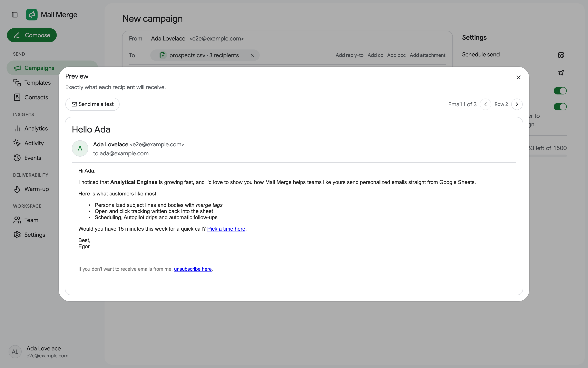588x368 pixels.
Task: Click the Activity icon in sidebar
Action: point(17,143)
